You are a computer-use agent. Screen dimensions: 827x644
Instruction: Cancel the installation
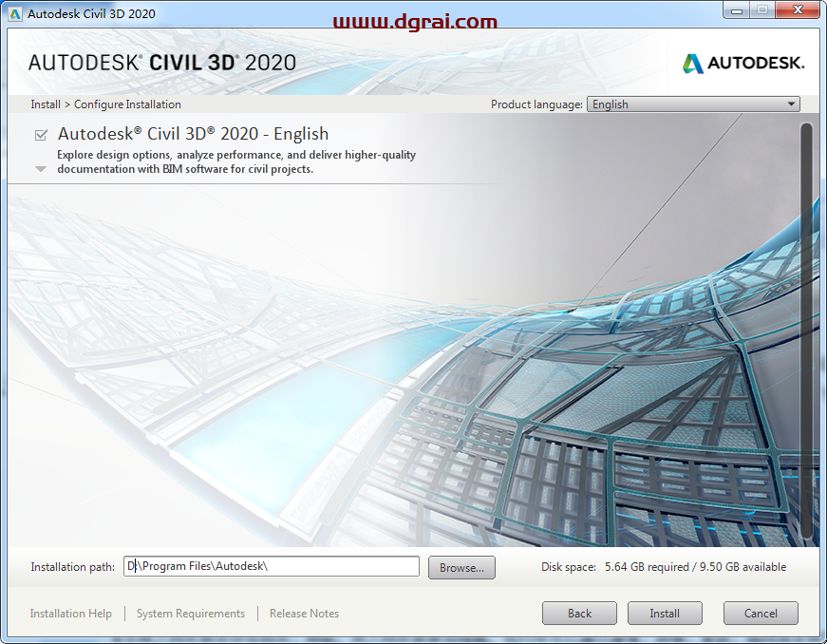tap(761, 613)
